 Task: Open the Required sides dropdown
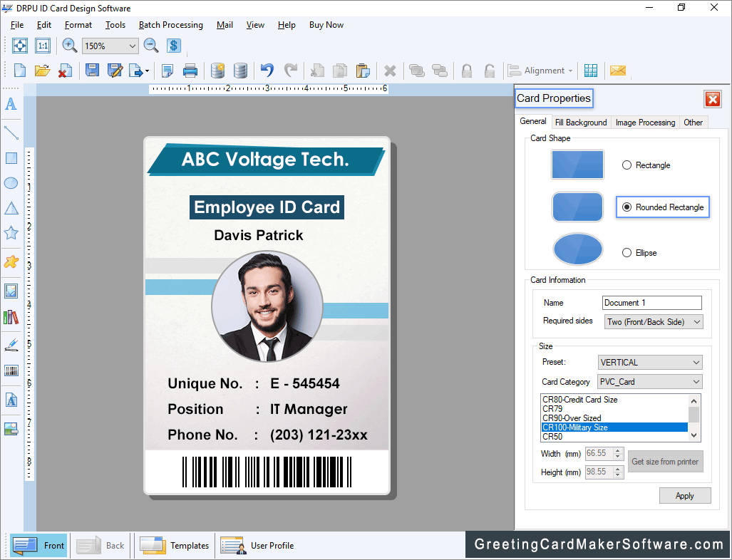tap(654, 322)
